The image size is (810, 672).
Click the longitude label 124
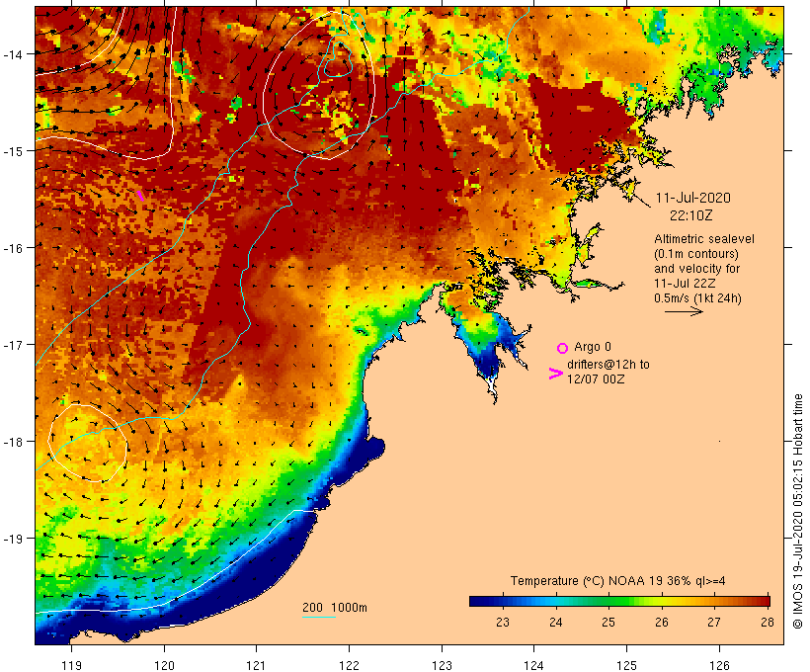[534, 665]
